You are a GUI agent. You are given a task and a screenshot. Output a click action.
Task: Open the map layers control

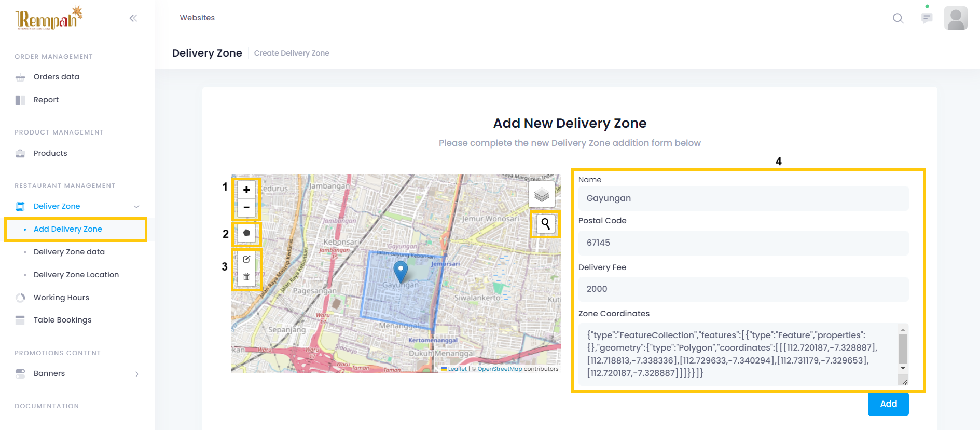click(542, 195)
